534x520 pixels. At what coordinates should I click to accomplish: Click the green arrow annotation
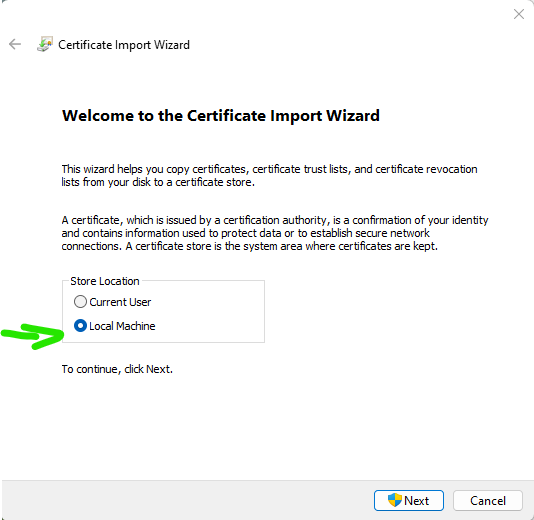[33, 336]
